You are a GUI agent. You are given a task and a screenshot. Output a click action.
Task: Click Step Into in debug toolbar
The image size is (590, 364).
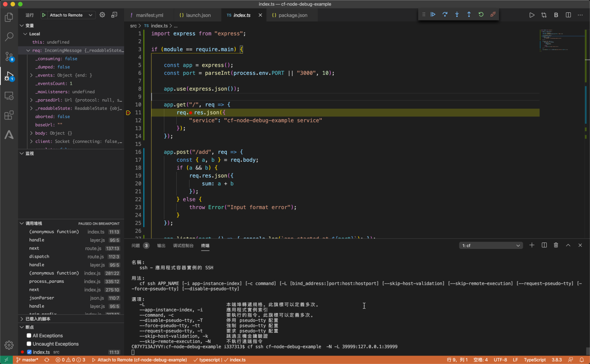[457, 15]
